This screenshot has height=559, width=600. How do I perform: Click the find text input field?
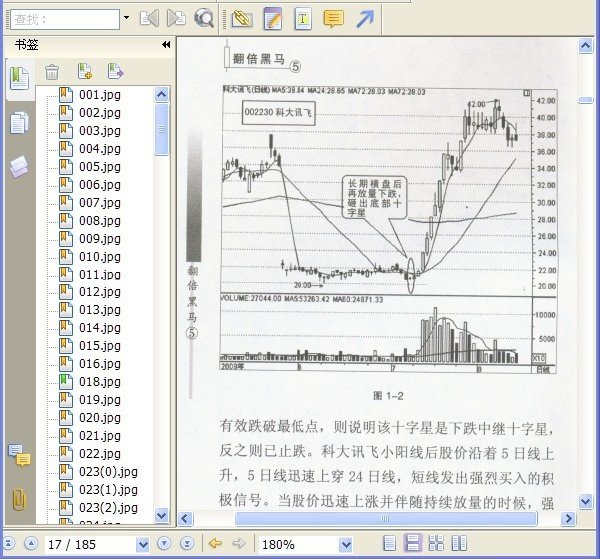[65, 19]
